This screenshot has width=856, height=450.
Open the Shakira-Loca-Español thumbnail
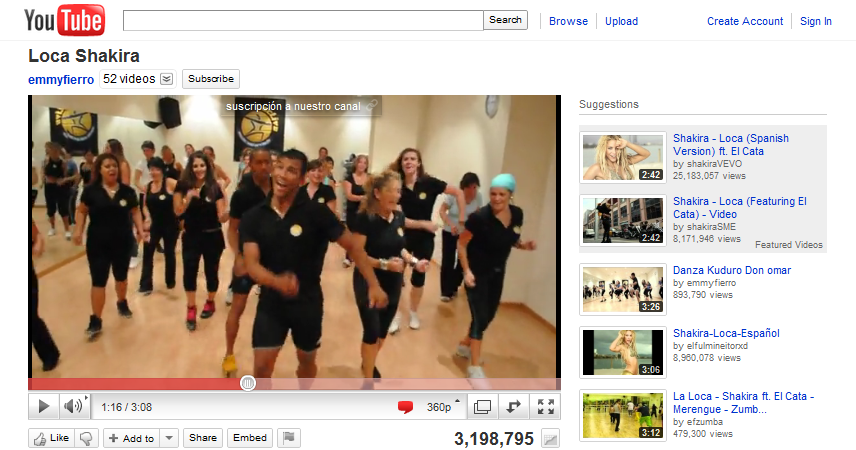click(623, 352)
